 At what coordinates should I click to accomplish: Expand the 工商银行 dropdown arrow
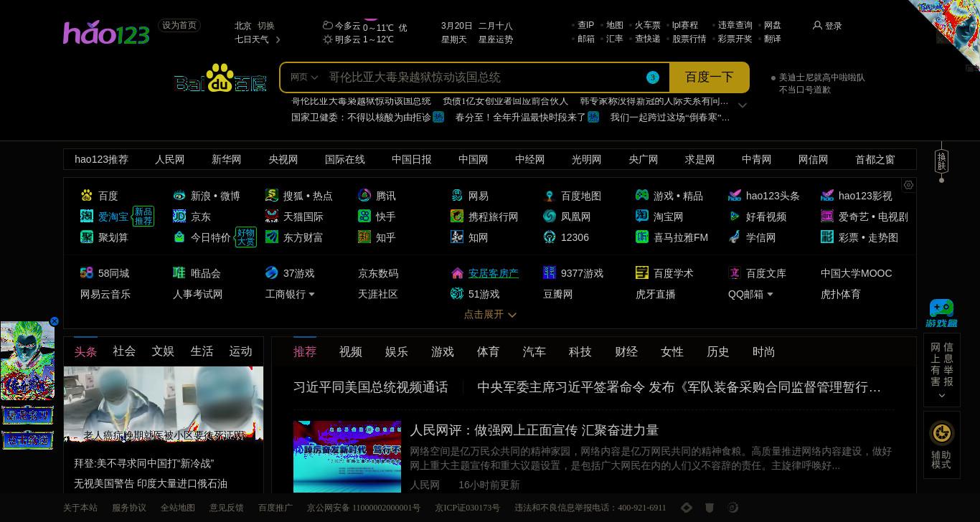[x=311, y=295]
